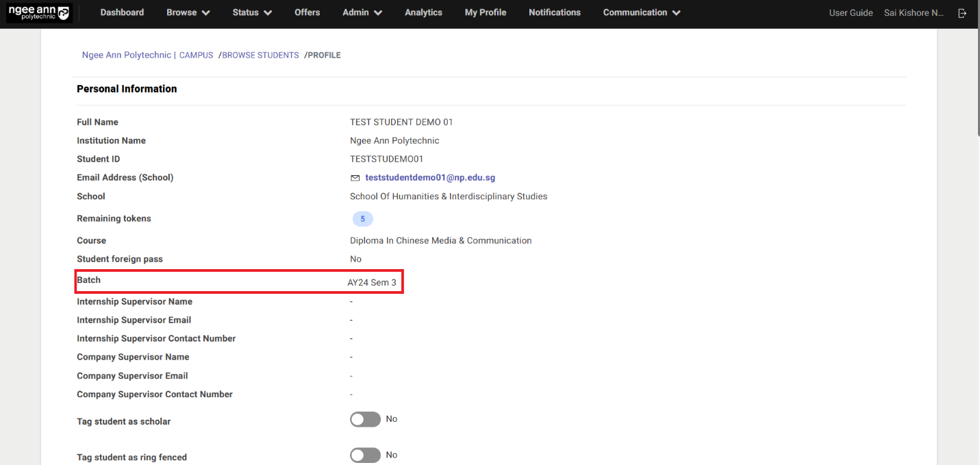The width and height of the screenshot is (980, 465).
Task: Open the Status dropdown menu
Action: pos(252,12)
